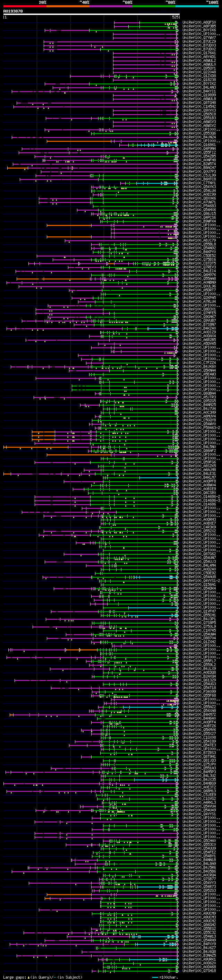Select the UniRef100_Q4P9N4 label
222x980 pixels.
pyautogui.click(x=199, y=149)
